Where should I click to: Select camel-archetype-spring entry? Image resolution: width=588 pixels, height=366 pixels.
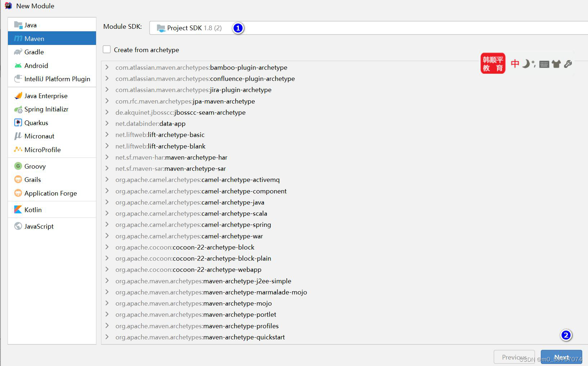coord(193,224)
